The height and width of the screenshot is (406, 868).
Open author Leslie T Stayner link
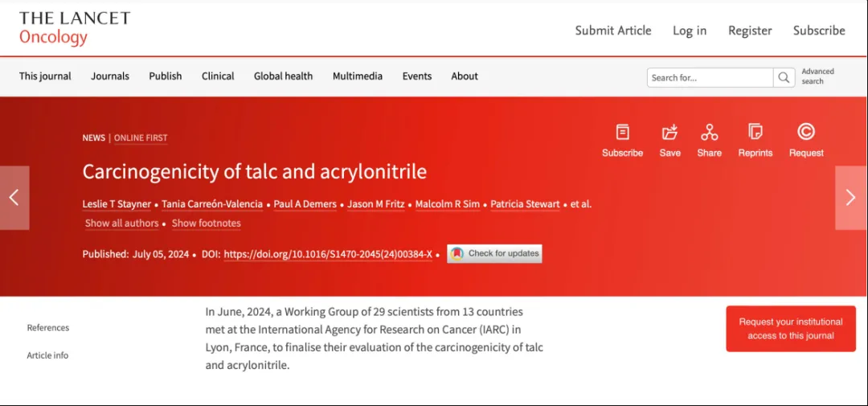coord(118,204)
